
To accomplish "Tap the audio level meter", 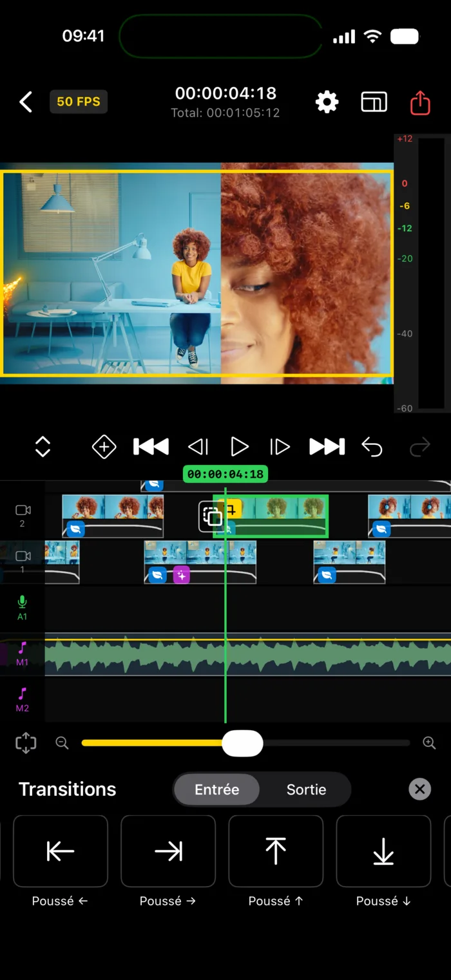I will pyautogui.click(x=423, y=273).
